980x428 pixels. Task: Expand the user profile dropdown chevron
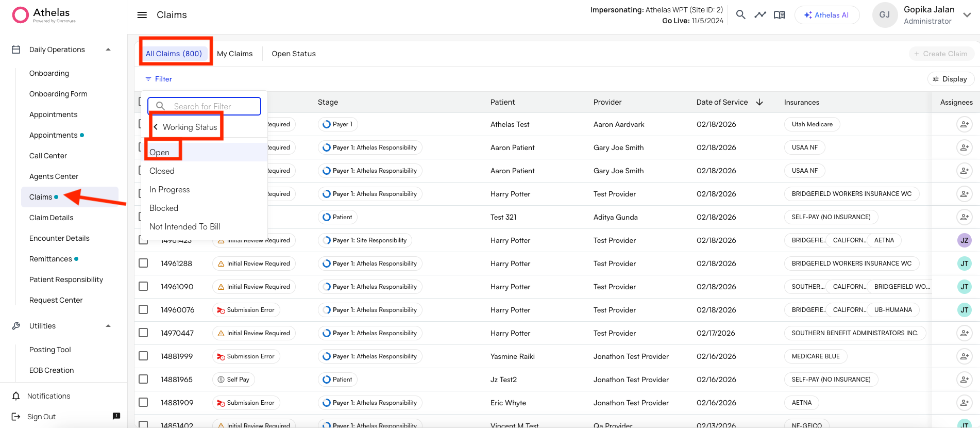[x=967, y=15]
